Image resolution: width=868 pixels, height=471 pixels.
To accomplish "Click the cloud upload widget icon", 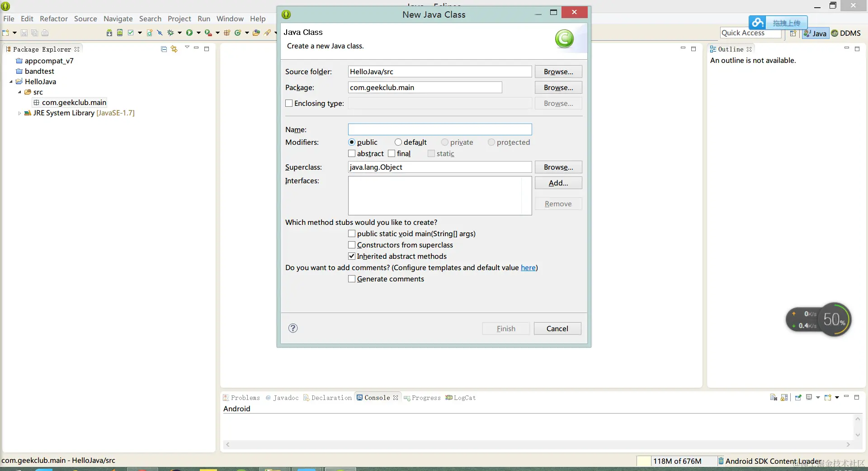I will [758, 23].
